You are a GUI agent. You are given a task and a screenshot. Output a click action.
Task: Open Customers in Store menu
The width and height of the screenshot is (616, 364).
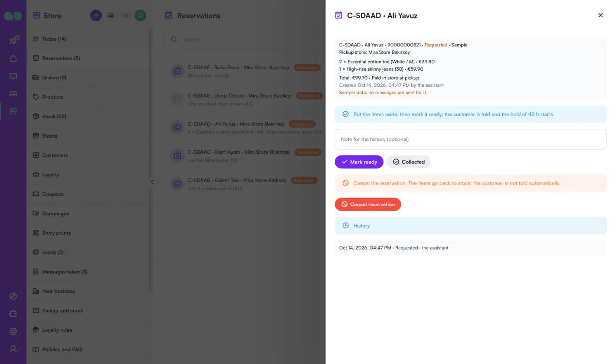click(89, 155)
